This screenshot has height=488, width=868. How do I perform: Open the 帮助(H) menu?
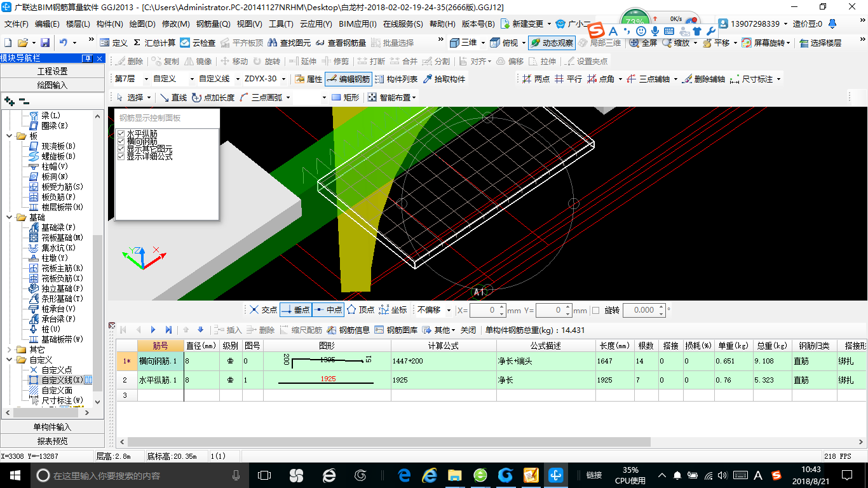(442, 24)
